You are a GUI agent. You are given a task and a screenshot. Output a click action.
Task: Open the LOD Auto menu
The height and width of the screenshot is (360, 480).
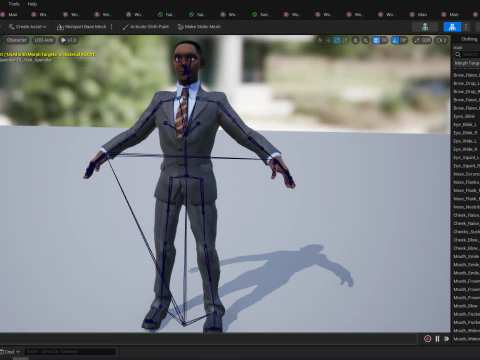[44, 40]
